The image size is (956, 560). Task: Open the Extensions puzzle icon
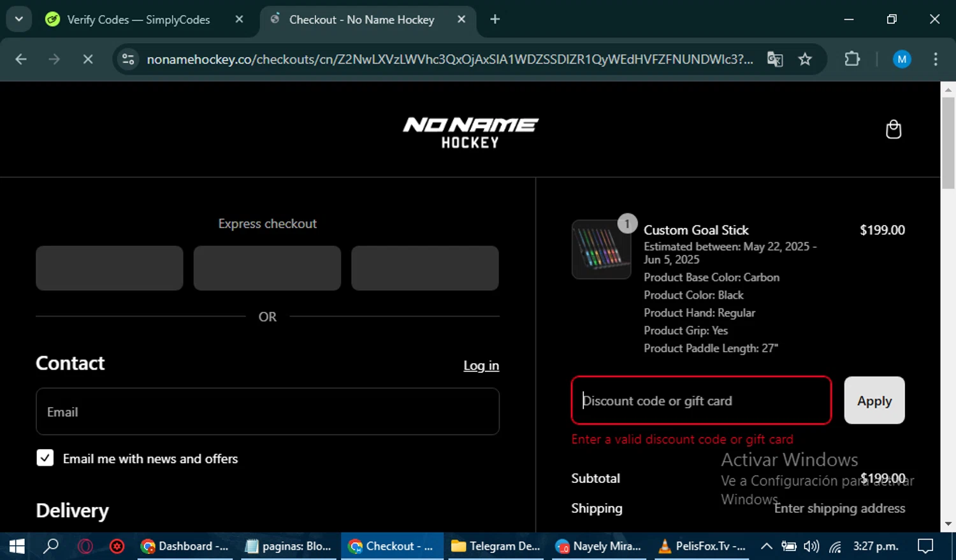[x=852, y=59]
